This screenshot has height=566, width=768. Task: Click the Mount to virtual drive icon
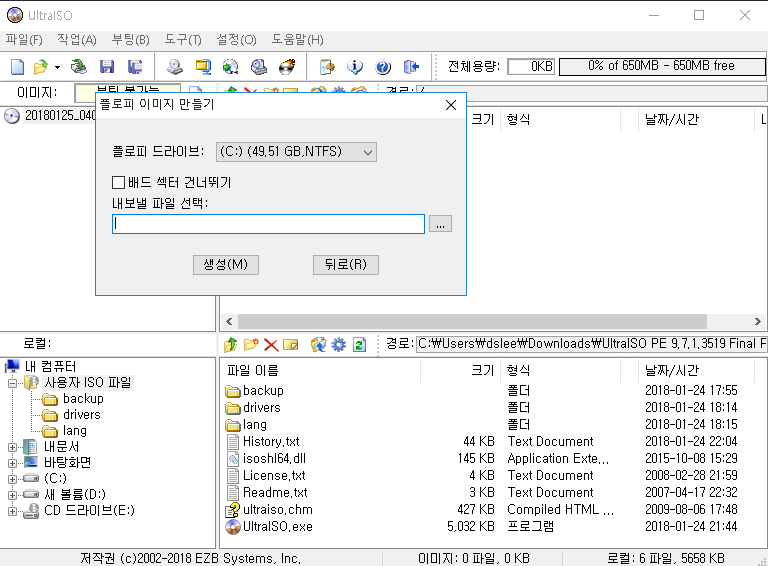(x=259, y=67)
